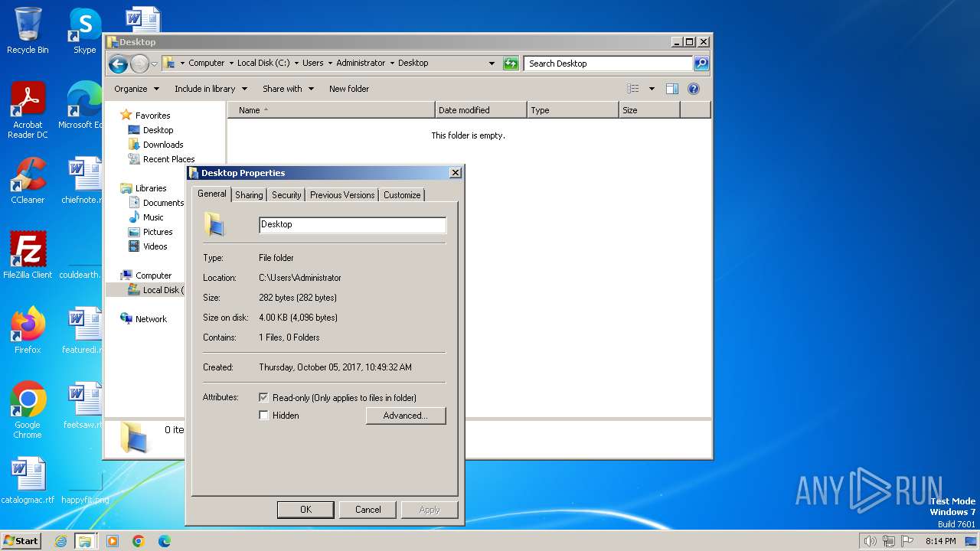Viewport: 980px width, 551px height.
Task: Click the volume speaker tray icon
Action: click(x=870, y=541)
